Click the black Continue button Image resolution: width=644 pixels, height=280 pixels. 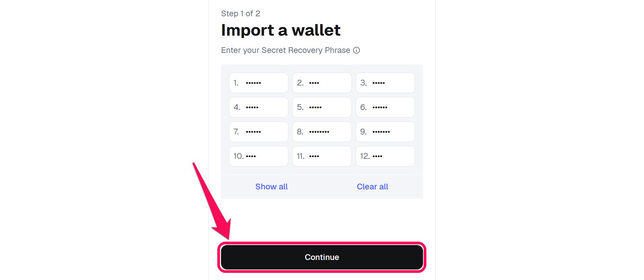[x=322, y=257]
